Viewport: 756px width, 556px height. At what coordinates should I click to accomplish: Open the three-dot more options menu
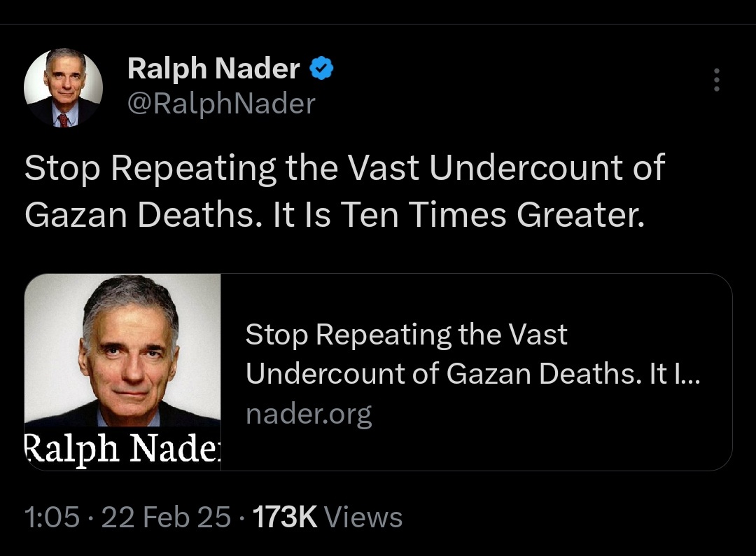pos(717,80)
